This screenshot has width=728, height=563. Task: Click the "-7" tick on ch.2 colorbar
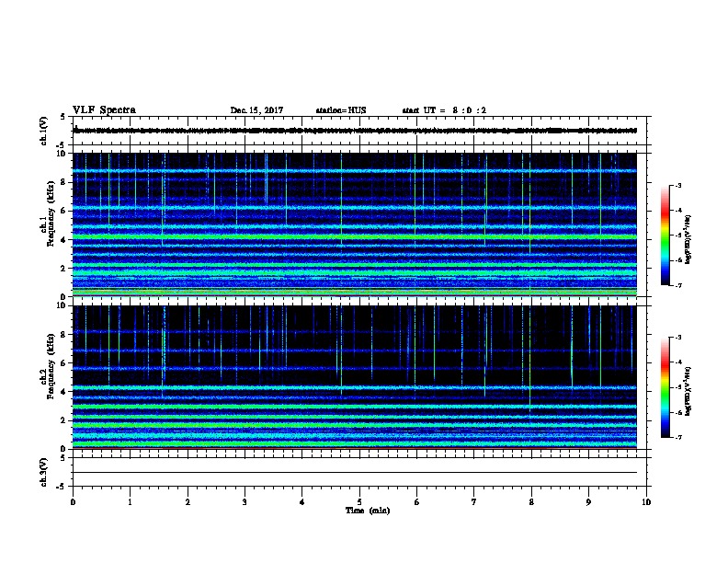tap(678, 438)
